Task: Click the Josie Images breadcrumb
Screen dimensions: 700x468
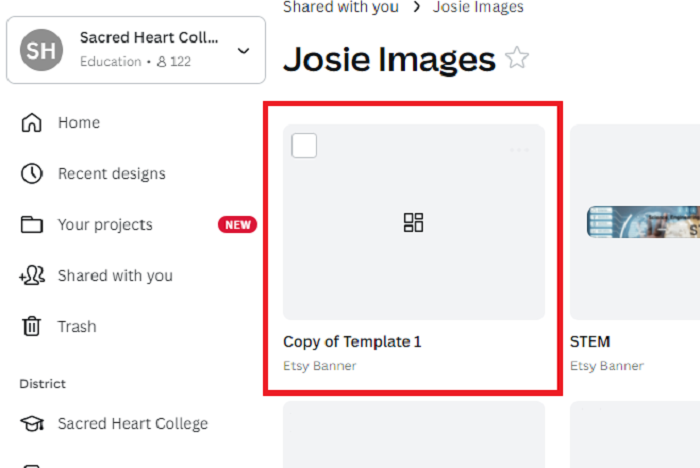Action: pos(478,7)
